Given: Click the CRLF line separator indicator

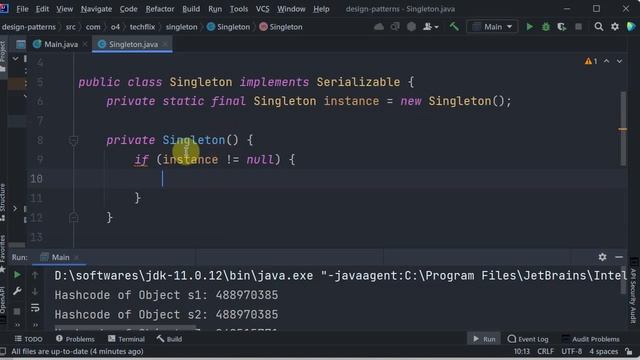Looking at the screenshot, I should [x=545, y=351].
